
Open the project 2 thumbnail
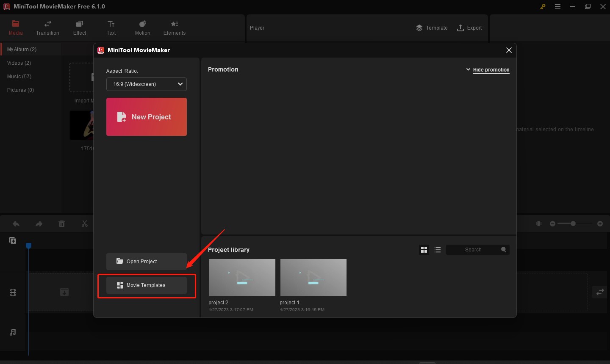click(x=242, y=278)
